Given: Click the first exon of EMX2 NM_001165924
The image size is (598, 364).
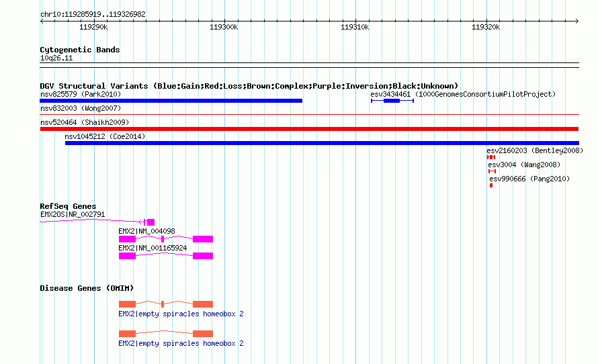Looking at the screenshot, I should coord(127,256).
